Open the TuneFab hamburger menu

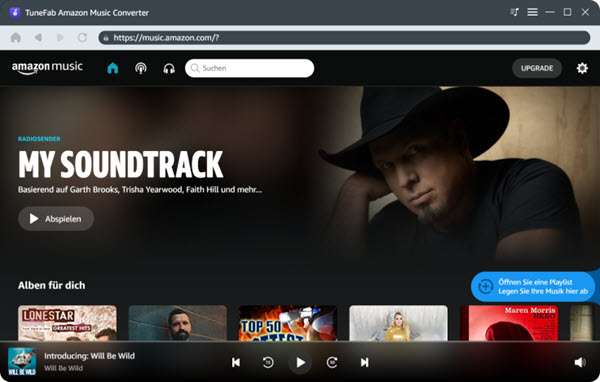pos(532,12)
